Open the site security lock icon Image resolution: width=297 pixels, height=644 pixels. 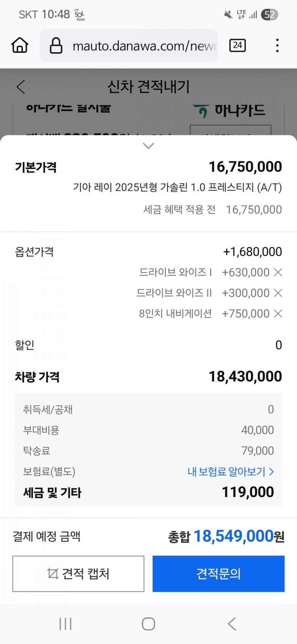click(56, 45)
